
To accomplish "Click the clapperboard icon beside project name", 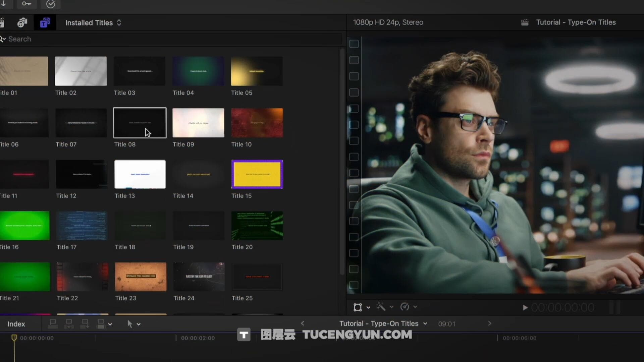I will click(525, 22).
